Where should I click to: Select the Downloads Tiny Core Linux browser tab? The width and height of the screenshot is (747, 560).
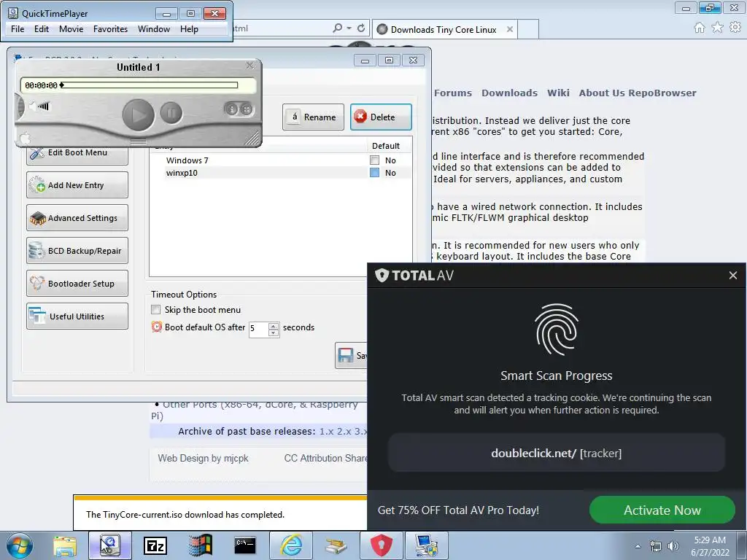(443, 29)
